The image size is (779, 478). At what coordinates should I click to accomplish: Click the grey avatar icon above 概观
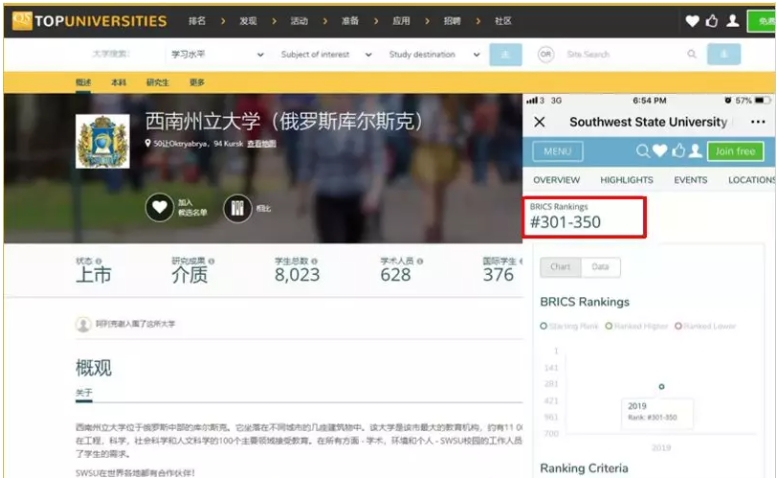tap(83, 324)
